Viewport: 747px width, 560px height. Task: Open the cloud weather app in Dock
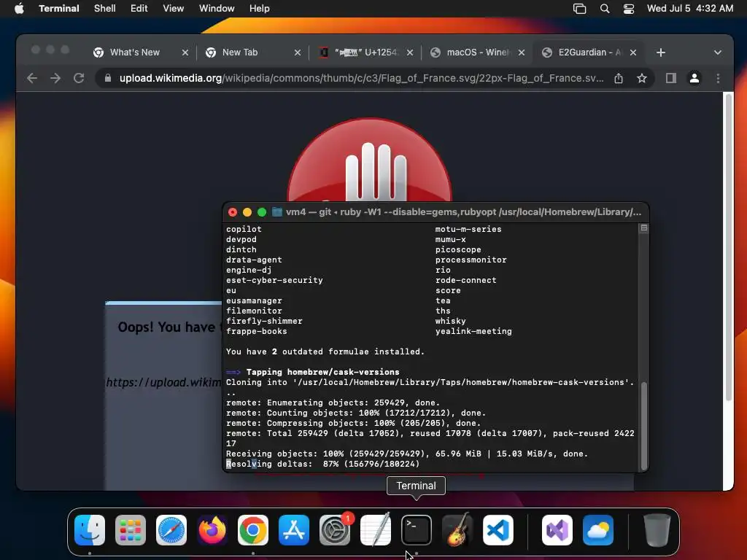598,530
